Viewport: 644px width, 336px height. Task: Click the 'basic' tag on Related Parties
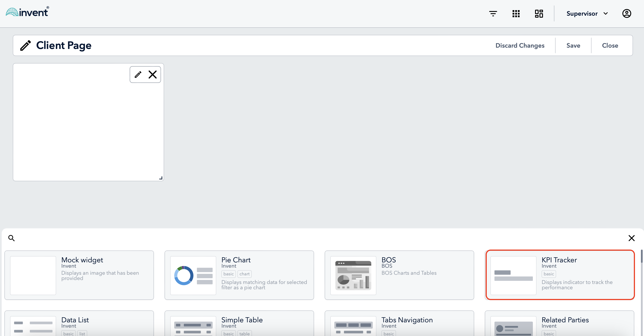pyautogui.click(x=549, y=334)
